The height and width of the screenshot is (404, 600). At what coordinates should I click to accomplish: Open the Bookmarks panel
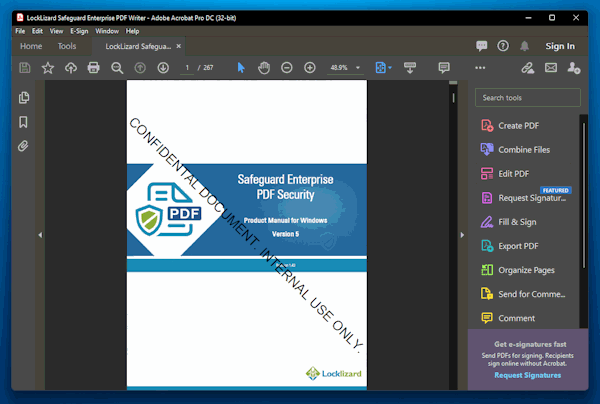point(23,122)
